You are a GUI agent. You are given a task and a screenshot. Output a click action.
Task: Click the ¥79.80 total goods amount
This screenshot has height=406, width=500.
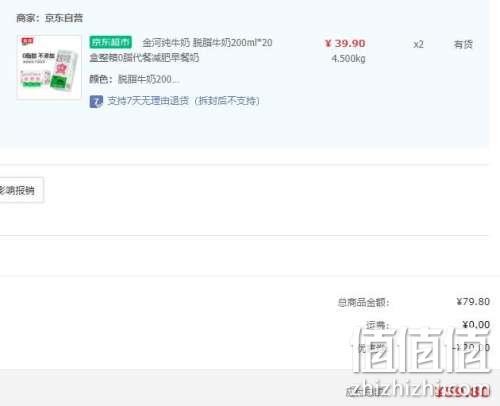pyautogui.click(x=473, y=302)
